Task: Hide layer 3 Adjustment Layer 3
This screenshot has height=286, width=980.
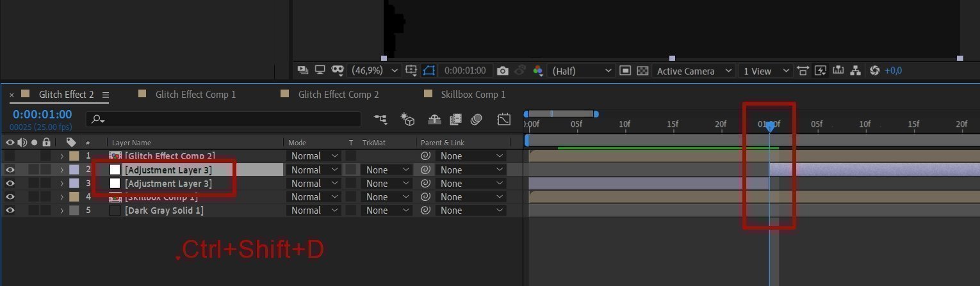Action: [x=10, y=183]
